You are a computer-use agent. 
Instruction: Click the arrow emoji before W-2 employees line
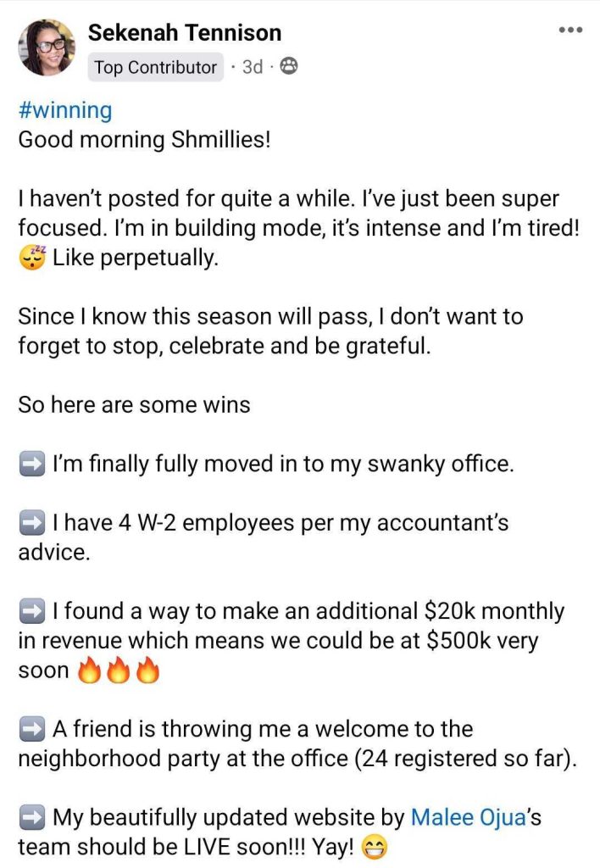(31, 523)
